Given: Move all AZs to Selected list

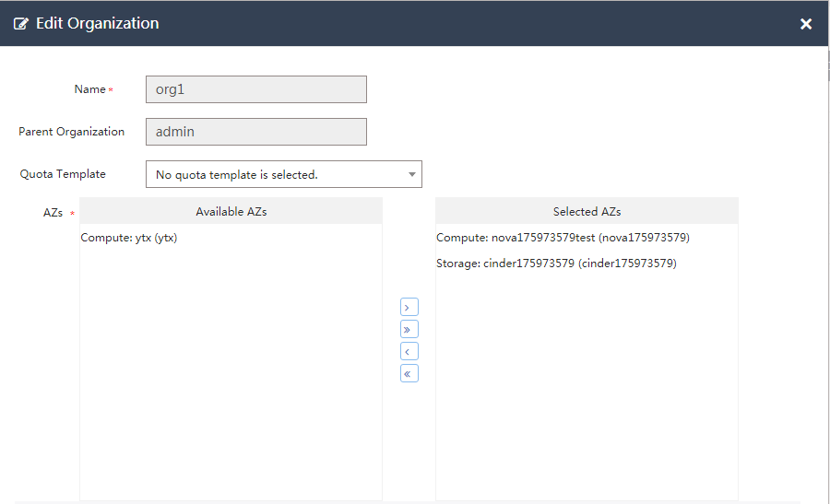Looking at the screenshot, I should (x=409, y=329).
